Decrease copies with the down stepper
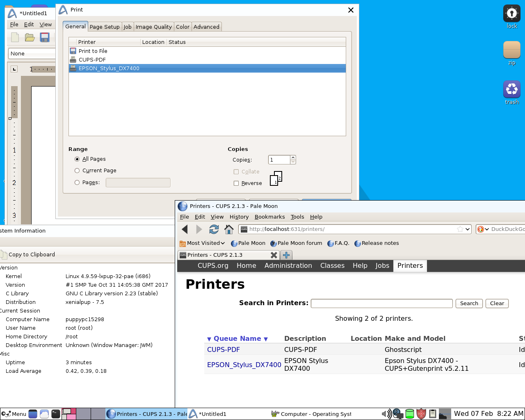The height and width of the screenshot is (420, 525). point(293,162)
